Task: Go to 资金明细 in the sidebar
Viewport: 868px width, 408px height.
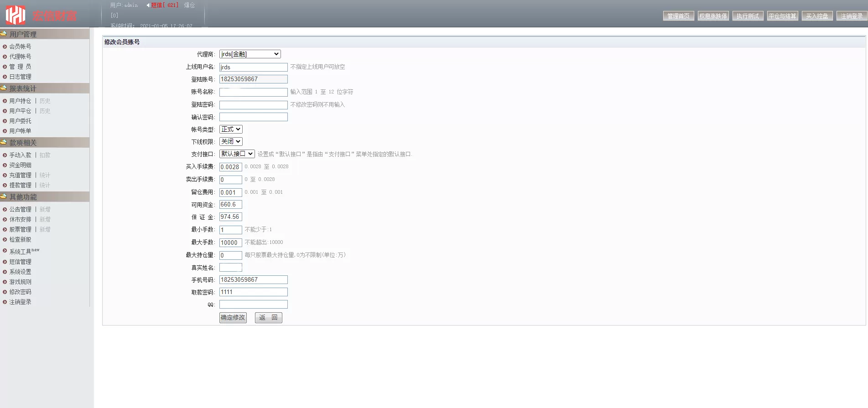Action: (x=21, y=165)
